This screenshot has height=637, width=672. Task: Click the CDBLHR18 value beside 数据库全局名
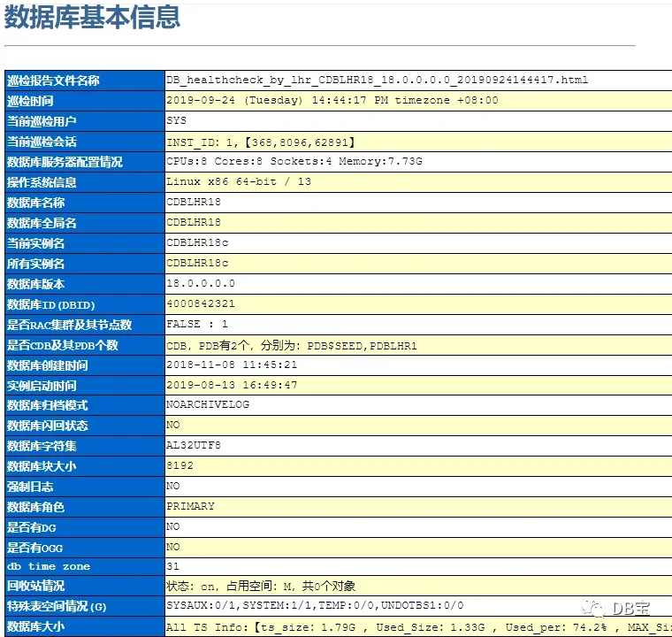click(194, 223)
